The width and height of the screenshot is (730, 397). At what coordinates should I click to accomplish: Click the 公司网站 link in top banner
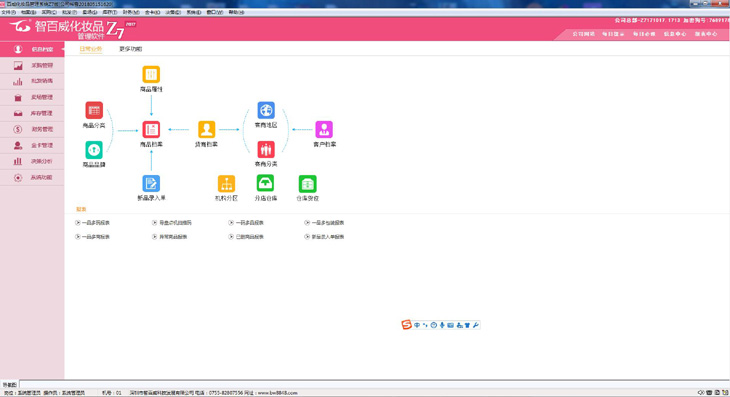(x=583, y=34)
